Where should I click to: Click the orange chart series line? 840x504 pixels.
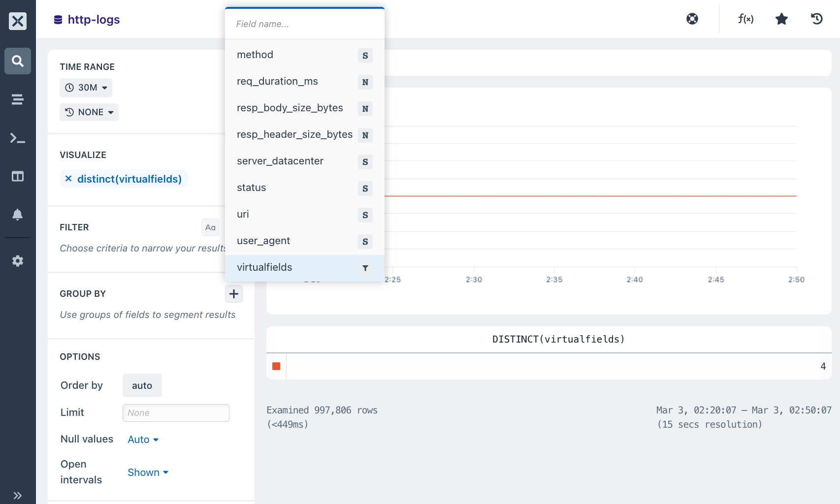pyautogui.click(x=590, y=196)
